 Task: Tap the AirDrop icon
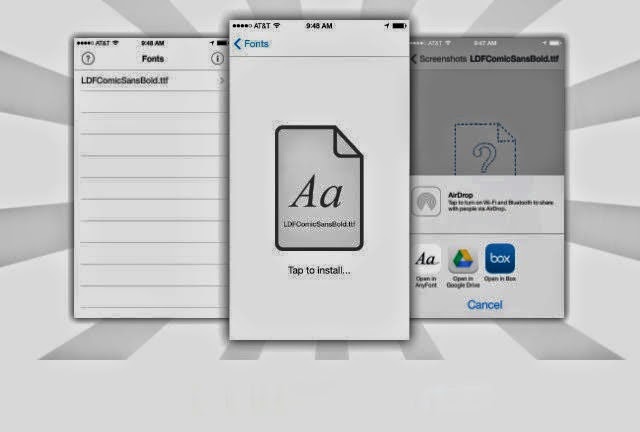pos(426,201)
